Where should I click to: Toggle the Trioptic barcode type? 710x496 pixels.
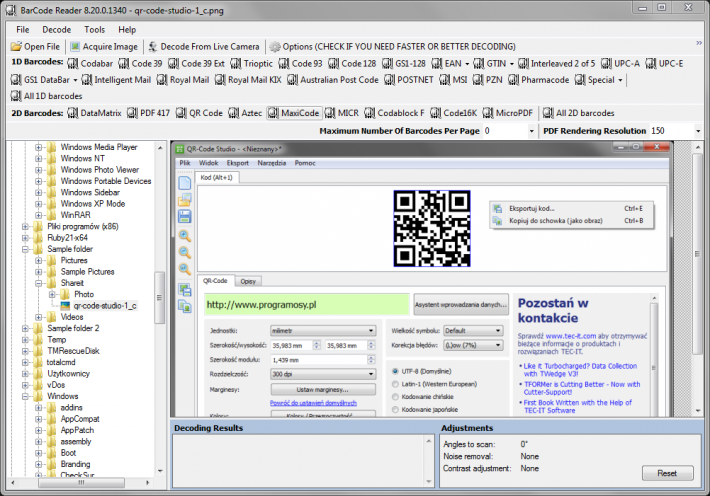[252, 63]
